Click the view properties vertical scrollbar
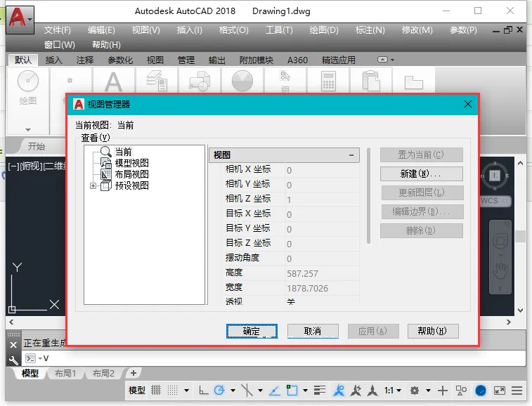This screenshot has width=532, height=406. pyautogui.click(x=368, y=196)
